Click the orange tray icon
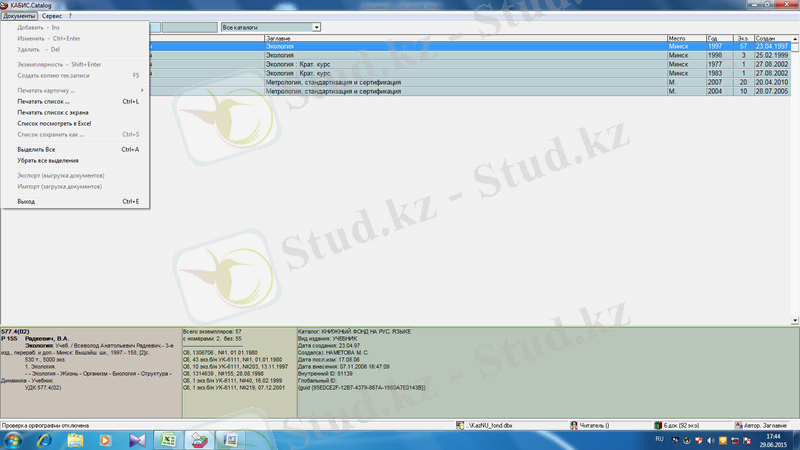The image size is (800, 450). [723, 440]
